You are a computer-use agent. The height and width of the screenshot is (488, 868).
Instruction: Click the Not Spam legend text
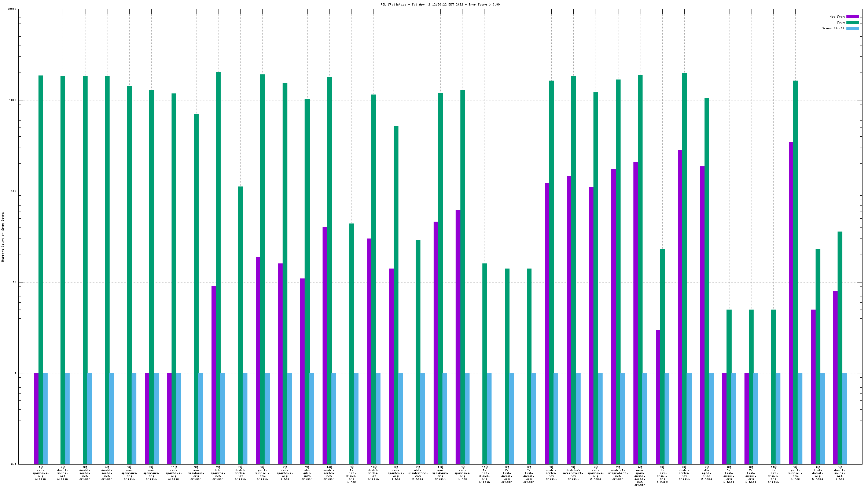837,16
